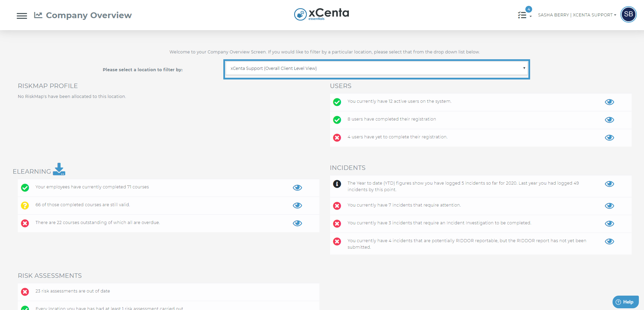Click '23 risk assessments are out of date'
Viewport: 644px width, 310px height.
click(x=73, y=291)
